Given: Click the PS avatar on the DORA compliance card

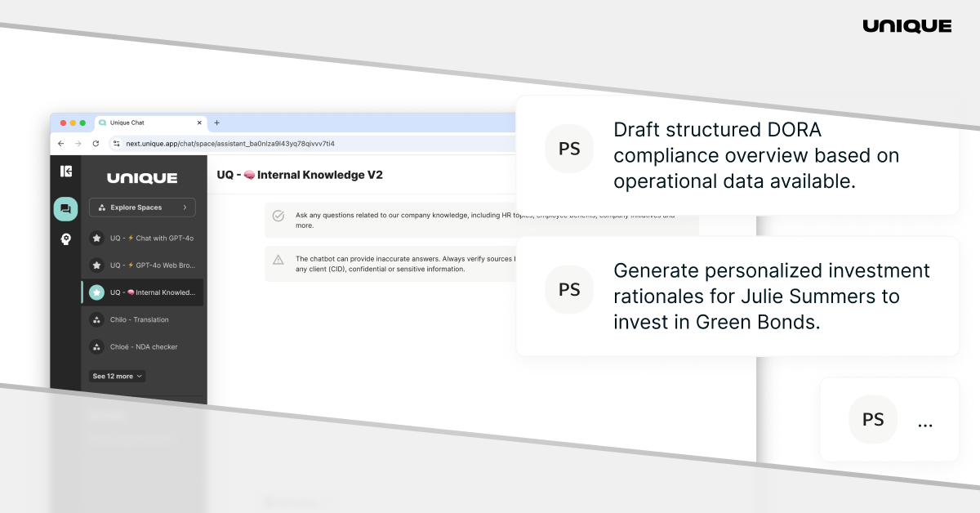Looking at the screenshot, I should coord(569,149).
